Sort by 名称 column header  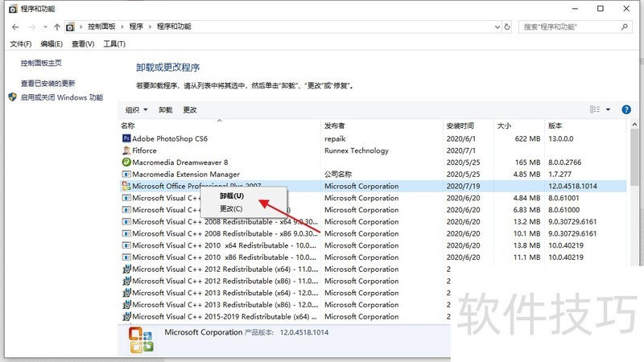[128, 125]
